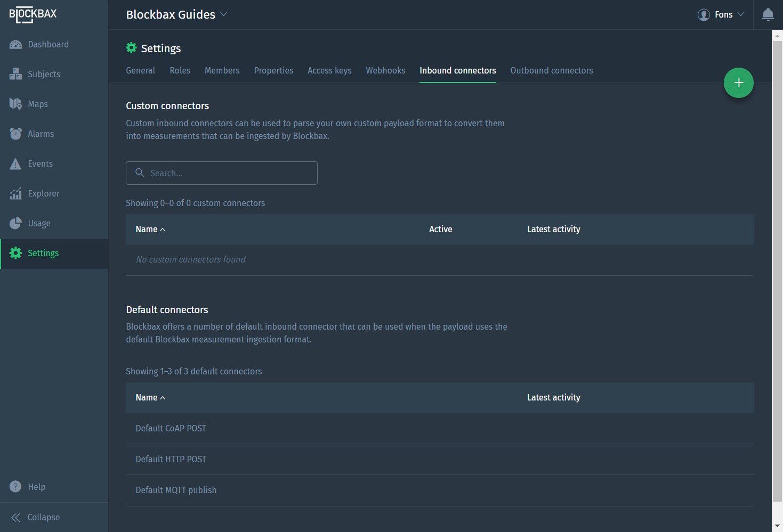
Task: Click the Fons username
Action: pos(723,15)
